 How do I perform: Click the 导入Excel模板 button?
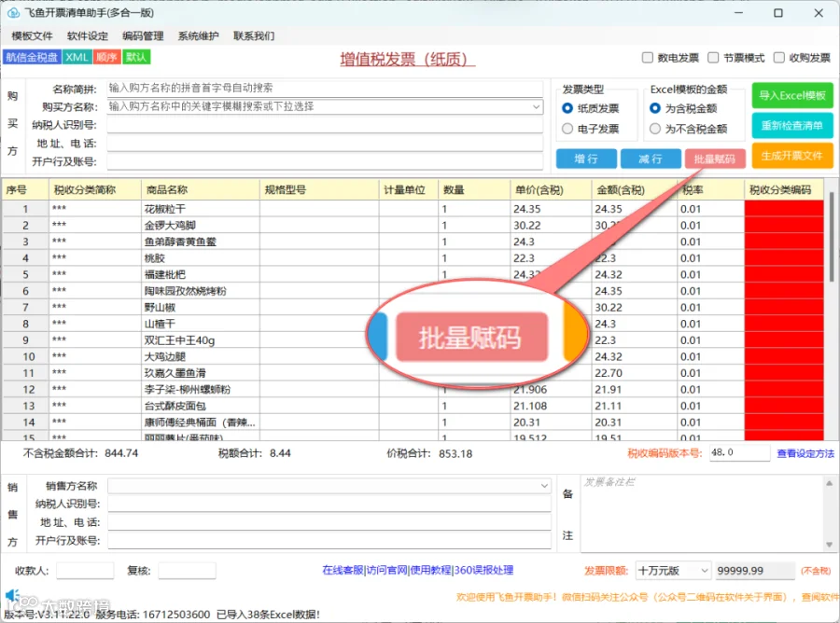[791, 95]
